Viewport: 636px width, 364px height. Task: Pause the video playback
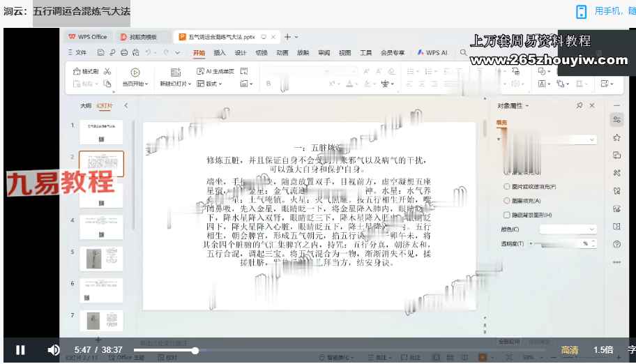[x=21, y=350]
